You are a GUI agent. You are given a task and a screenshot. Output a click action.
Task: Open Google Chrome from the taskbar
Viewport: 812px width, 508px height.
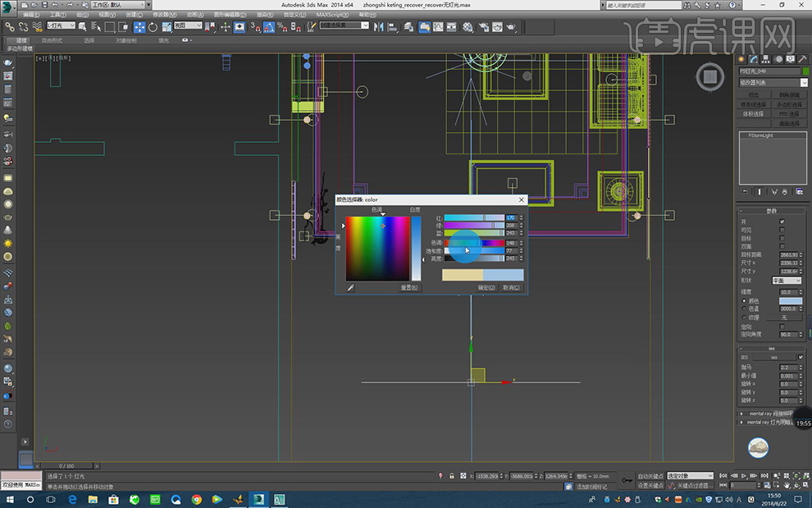click(197, 499)
